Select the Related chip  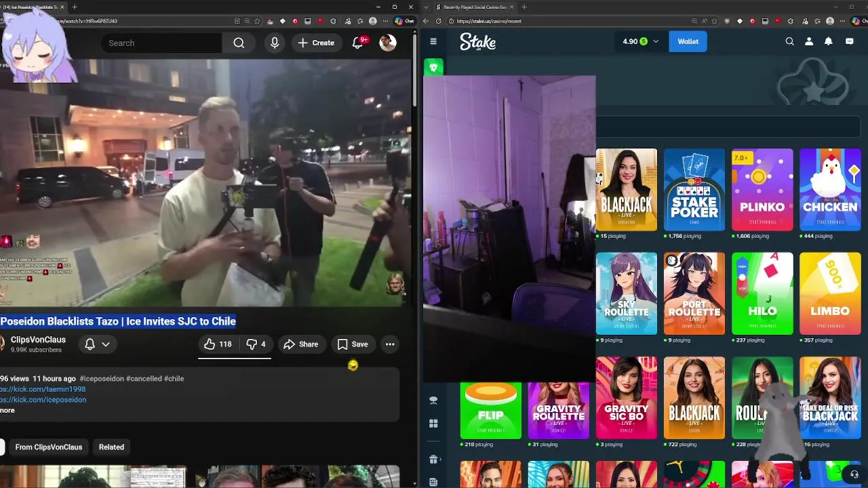click(x=111, y=447)
